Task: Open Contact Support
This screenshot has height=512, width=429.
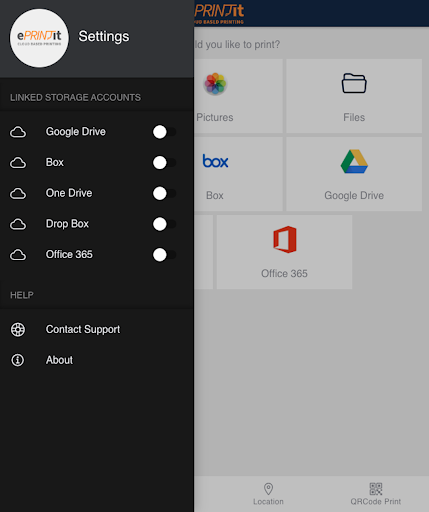Action: pos(97,329)
